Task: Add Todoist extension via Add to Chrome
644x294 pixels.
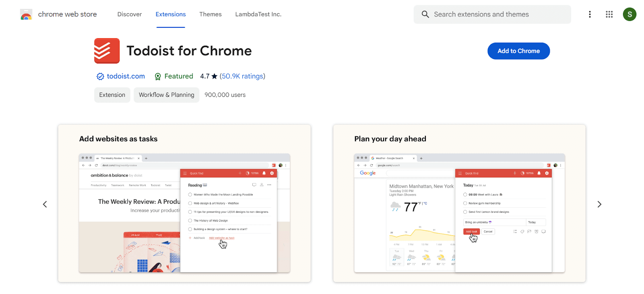Action: click(518, 51)
